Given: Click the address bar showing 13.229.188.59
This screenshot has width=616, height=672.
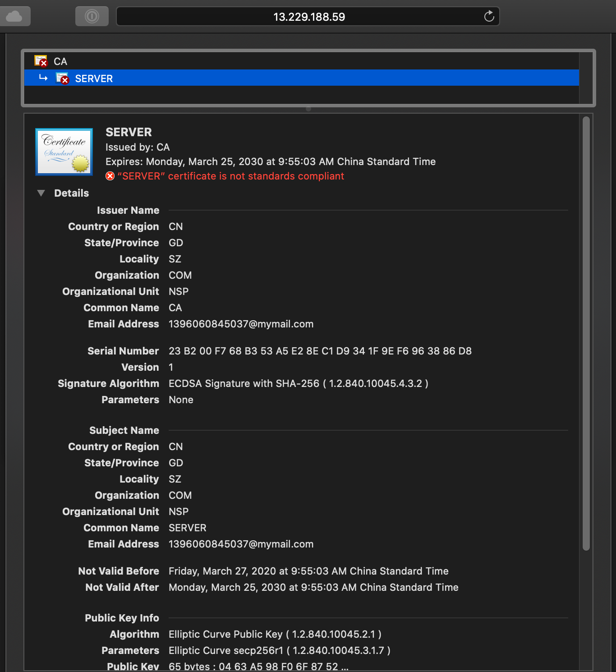Looking at the screenshot, I should (308, 17).
